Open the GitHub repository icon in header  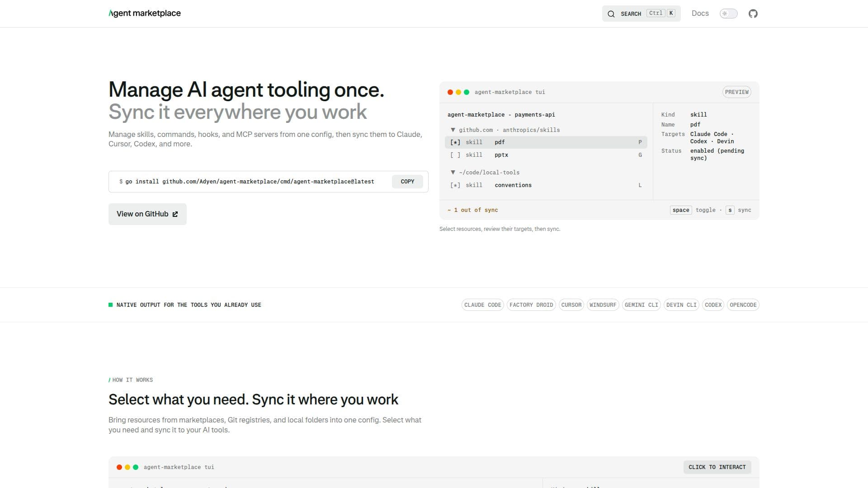[x=753, y=14]
